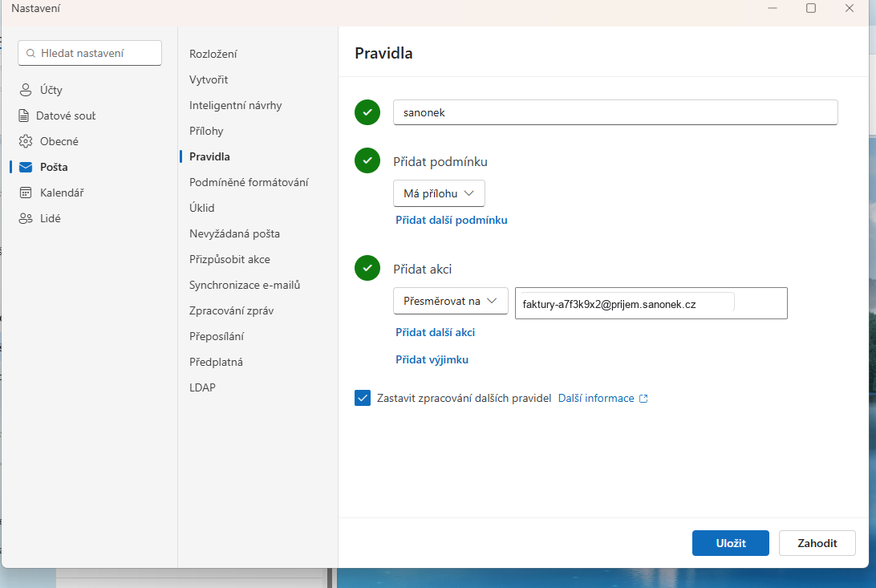Click the magnifier icon in Hledat nastavení
876x588 pixels.
30,53
